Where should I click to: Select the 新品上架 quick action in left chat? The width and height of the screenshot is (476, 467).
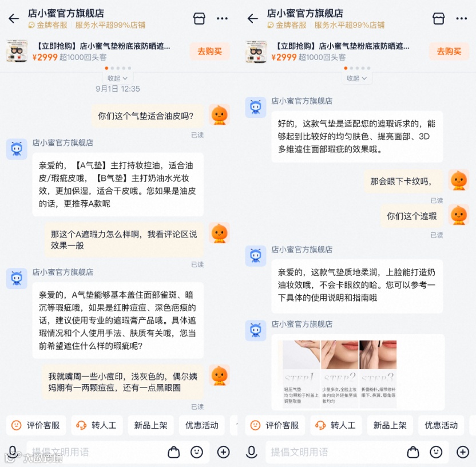pyautogui.click(x=150, y=425)
